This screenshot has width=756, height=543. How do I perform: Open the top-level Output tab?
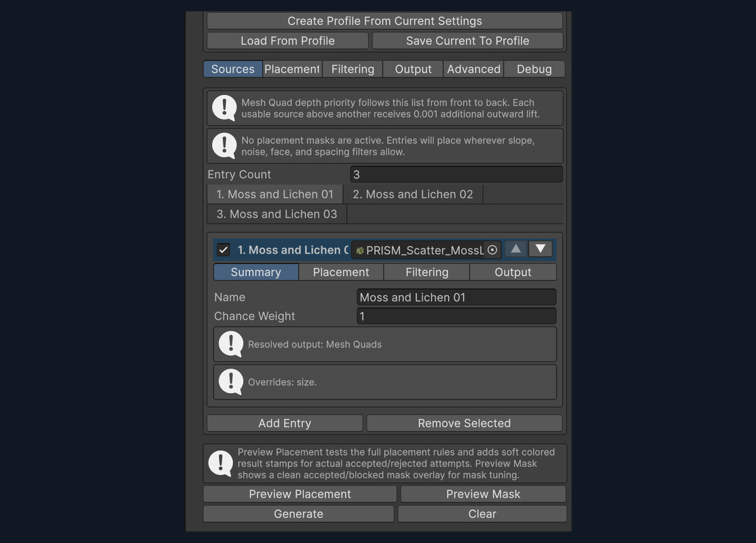point(413,69)
